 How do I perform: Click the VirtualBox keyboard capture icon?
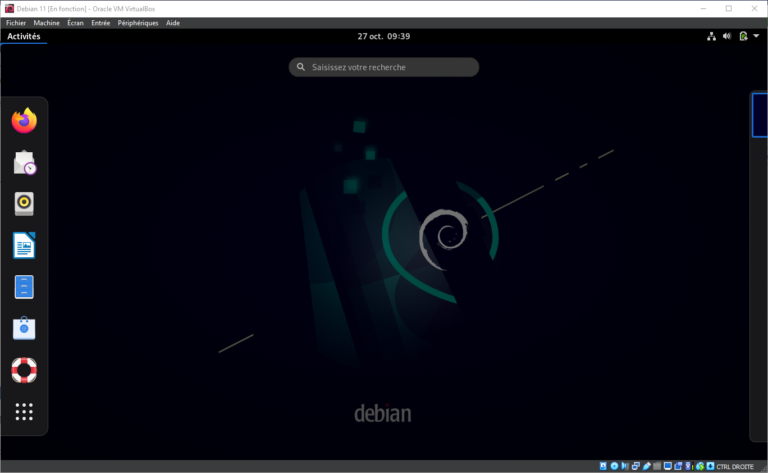click(x=710, y=466)
